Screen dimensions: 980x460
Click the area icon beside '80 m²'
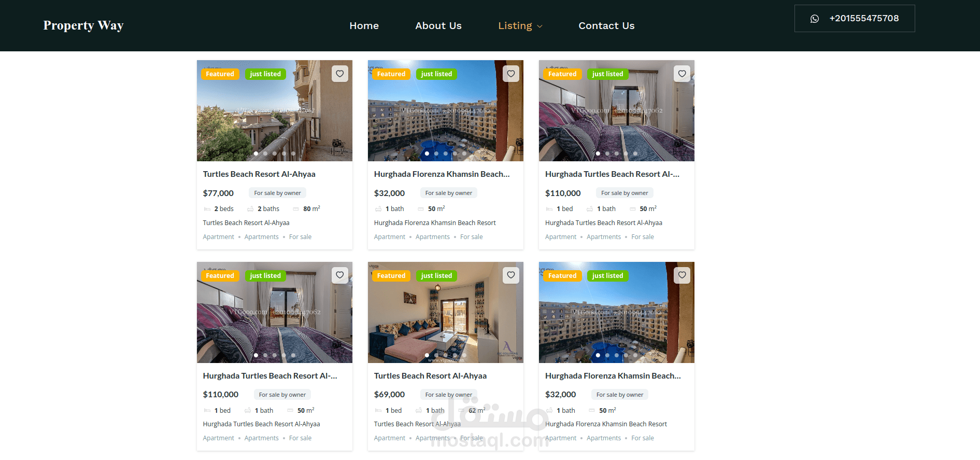pos(296,209)
